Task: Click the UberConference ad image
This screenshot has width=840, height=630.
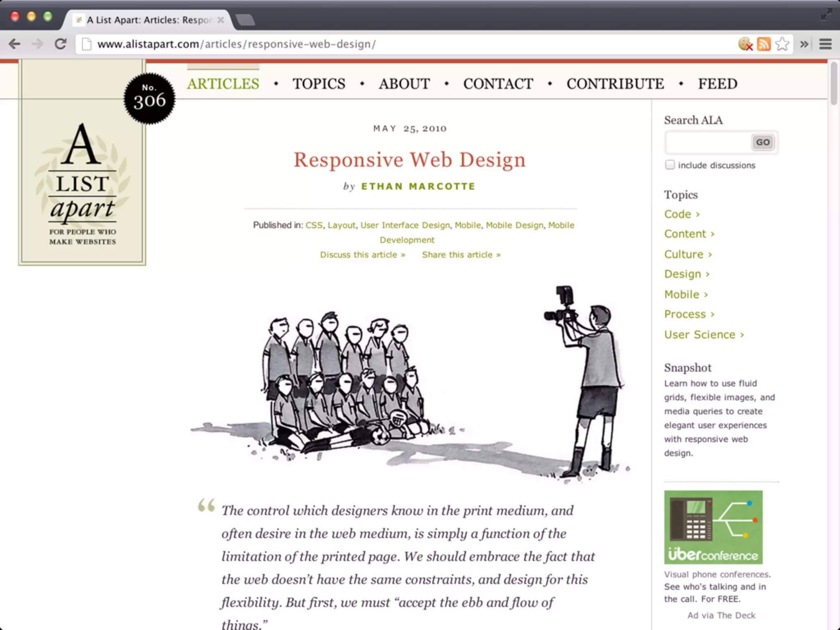Action: point(713,527)
